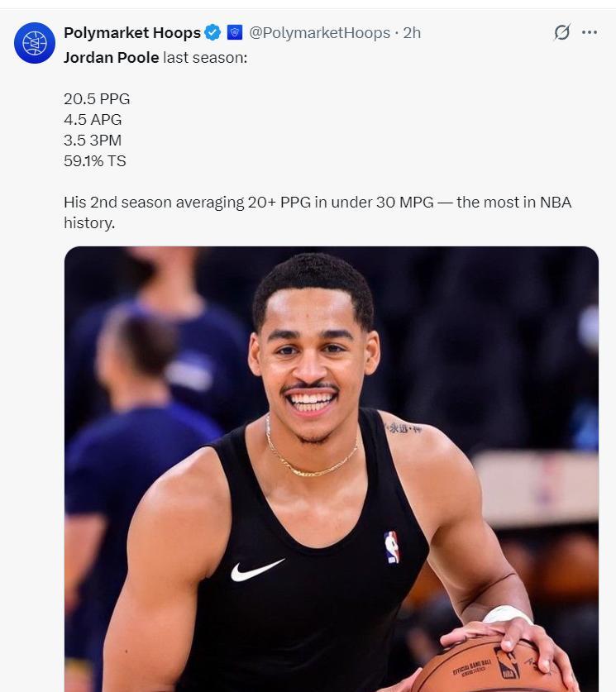Image resolution: width=616 pixels, height=692 pixels.
Task: Select the 4.5 APG stat line
Action: click(x=93, y=120)
